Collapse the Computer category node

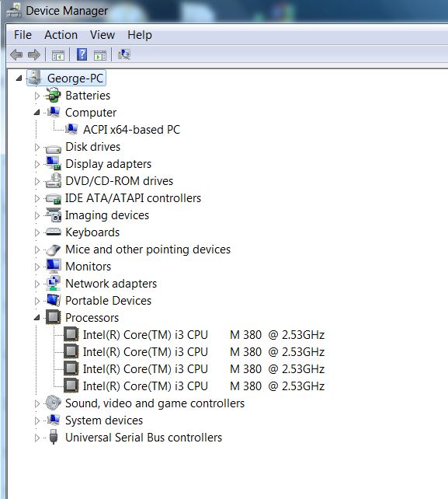[x=37, y=113]
